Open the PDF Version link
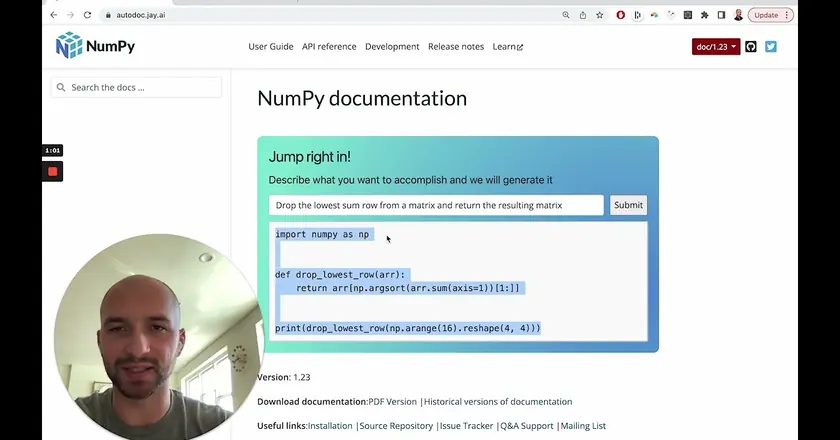 click(392, 401)
